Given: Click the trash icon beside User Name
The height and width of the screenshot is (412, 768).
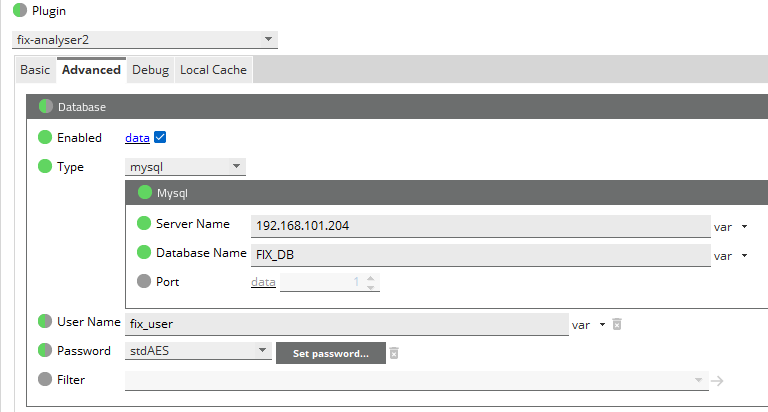Looking at the screenshot, I should (x=617, y=324).
